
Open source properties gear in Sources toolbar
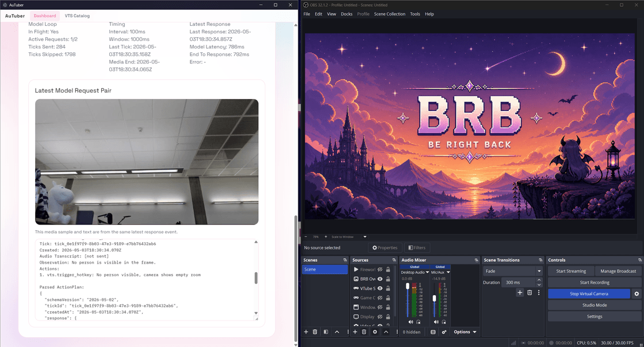375,332
